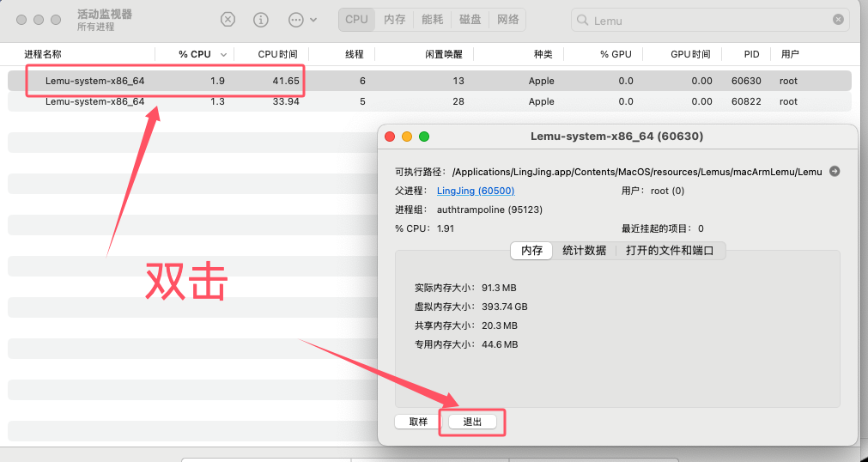Zoom the Lemu-system-x86_64 (60630) window
The height and width of the screenshot is (462, 868).
coord(424,137)
